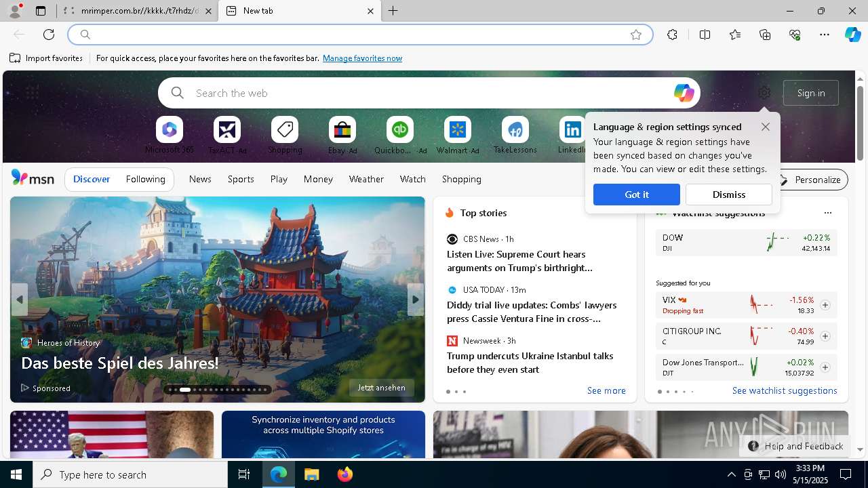The width and height of the screenshot is (868, 488).
Task: Open the Watchlist card more options menu
Action: pos(827,213)
